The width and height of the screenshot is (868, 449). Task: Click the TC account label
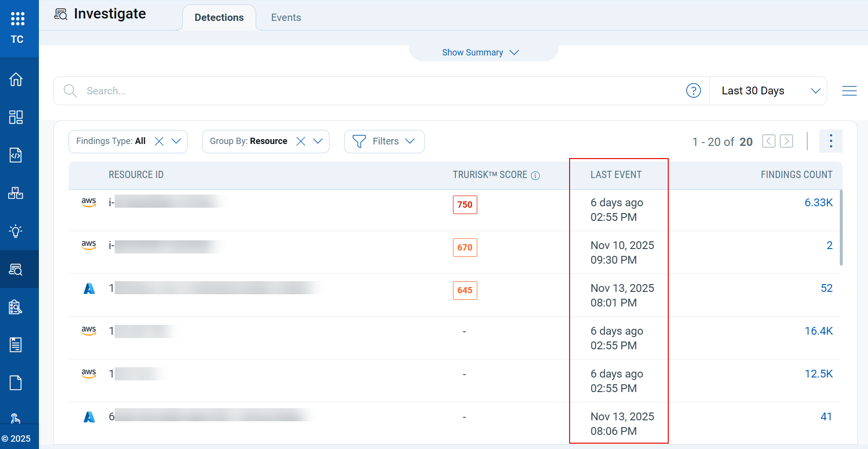click(x=17, y=39)
